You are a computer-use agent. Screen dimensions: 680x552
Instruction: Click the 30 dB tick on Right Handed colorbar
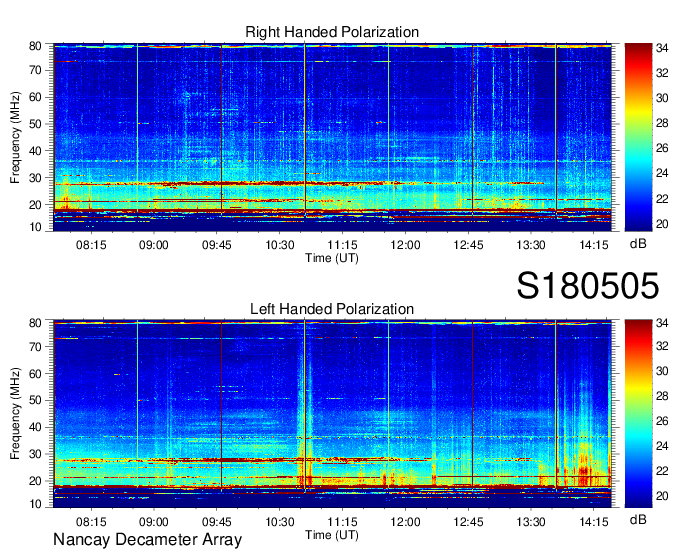click(x=662, y=98)
